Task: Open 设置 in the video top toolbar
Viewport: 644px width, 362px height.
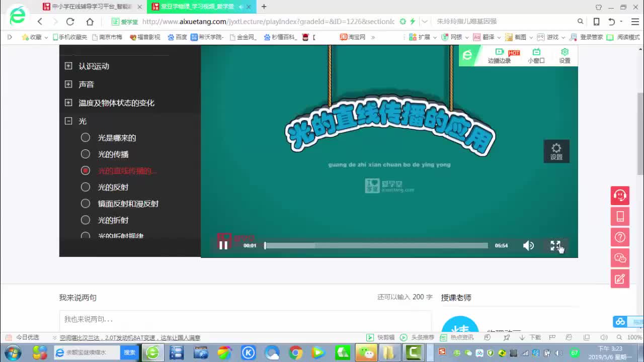Action: (x=565, y=56)
